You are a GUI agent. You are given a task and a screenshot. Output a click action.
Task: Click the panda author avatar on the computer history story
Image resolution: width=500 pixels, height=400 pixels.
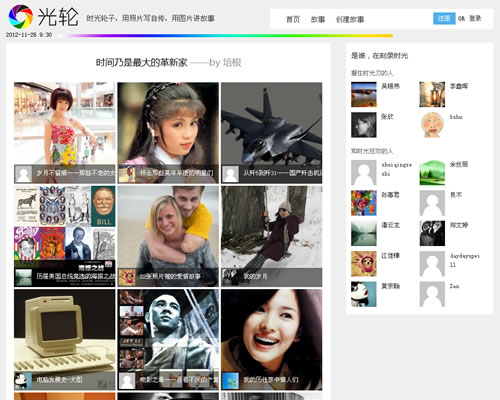tap(24, 381)
